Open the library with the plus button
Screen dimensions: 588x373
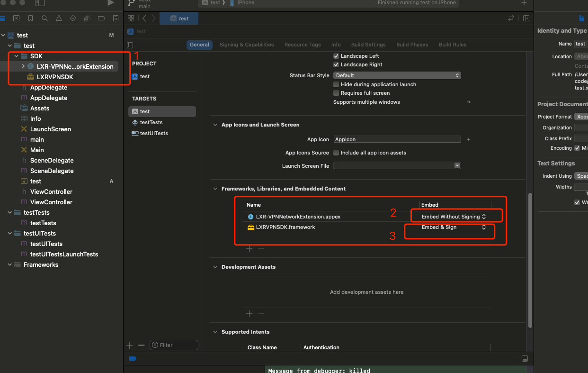[x=524, y=3]
